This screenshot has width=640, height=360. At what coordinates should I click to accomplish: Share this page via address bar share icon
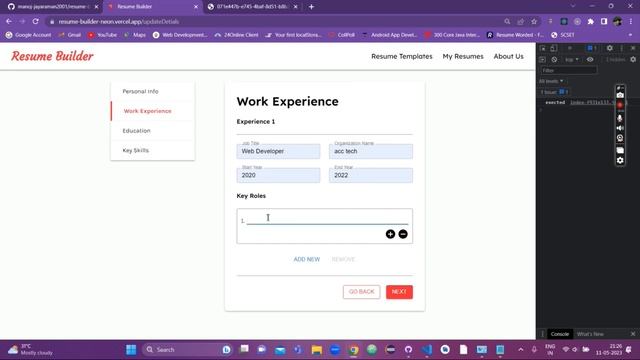click(520, 21)
